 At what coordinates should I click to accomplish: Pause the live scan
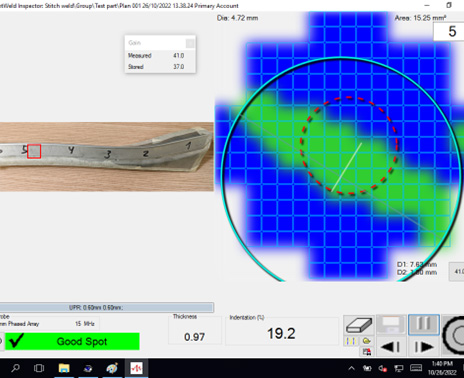pos(424,325)
